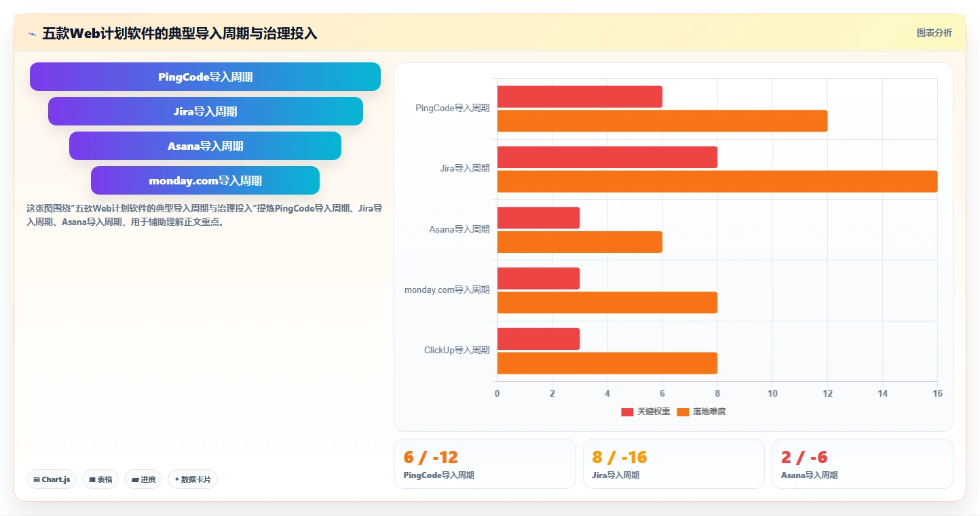The image size is (980, 516).
Task: Open the 2 / -6 Asana data card
Action: [x=862, y=464]
